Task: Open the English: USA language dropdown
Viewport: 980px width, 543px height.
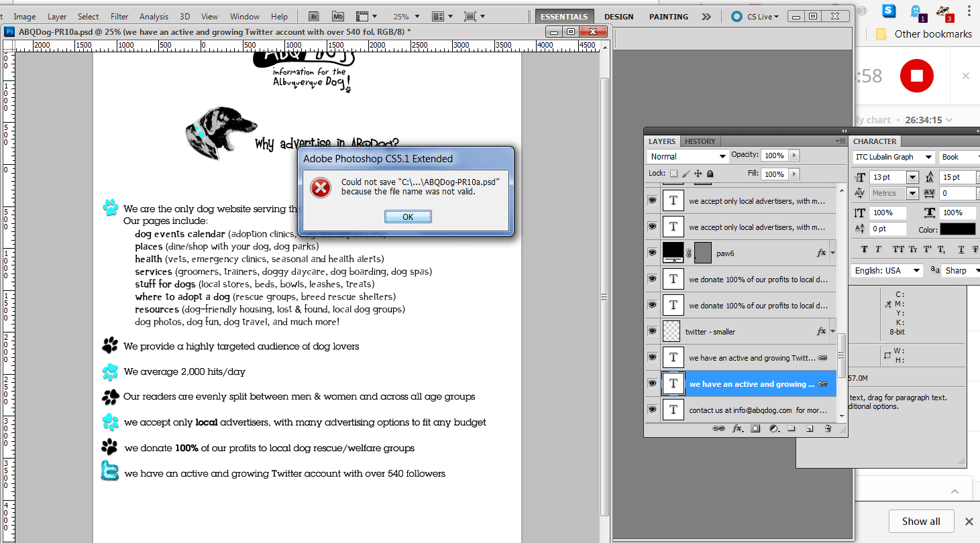Action: 887,270
